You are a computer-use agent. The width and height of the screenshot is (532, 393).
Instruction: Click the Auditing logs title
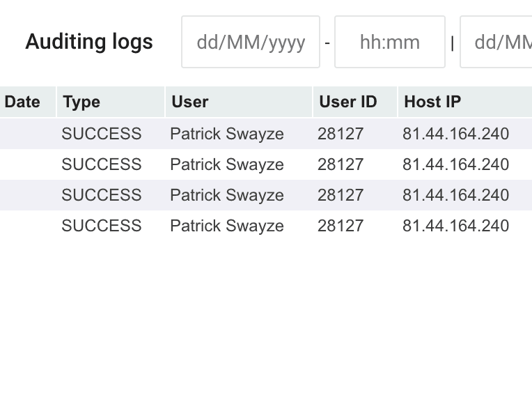click(x=89, y=42)
